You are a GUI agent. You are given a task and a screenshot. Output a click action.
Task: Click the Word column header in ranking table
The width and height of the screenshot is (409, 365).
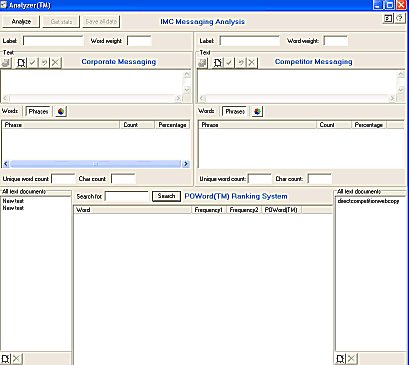(132, 210)
